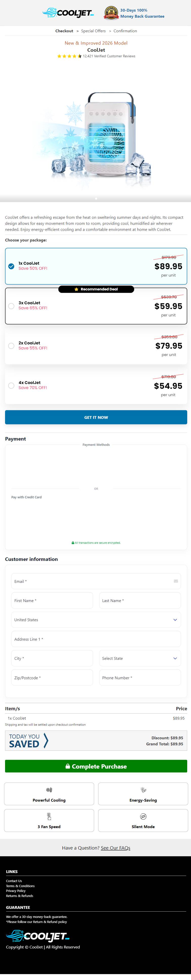Click the GET IT NOW button

coord(96,417)
